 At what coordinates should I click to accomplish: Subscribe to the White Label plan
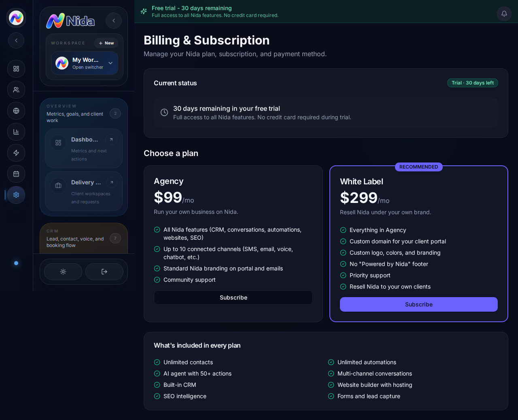[419, 304]
